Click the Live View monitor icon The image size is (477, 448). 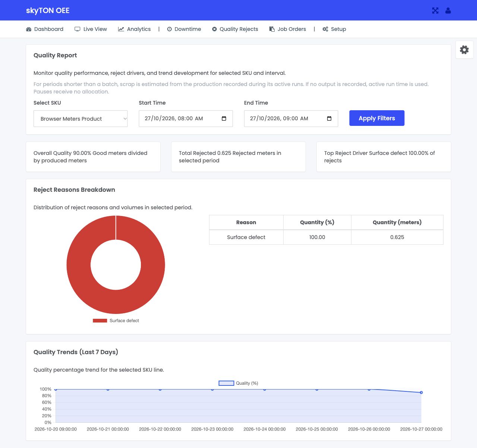click(78, 29)
